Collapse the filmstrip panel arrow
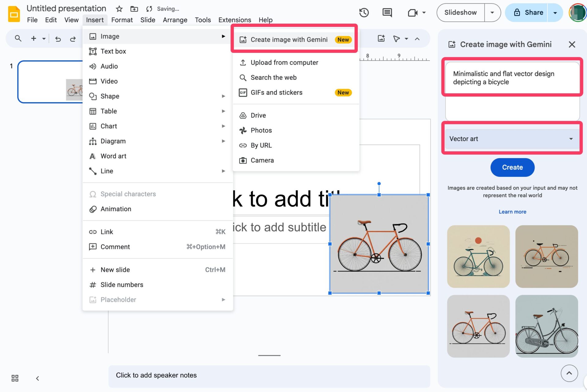This screenshot has height=392, width=587. pyautogui.click(x=37, y=378)
